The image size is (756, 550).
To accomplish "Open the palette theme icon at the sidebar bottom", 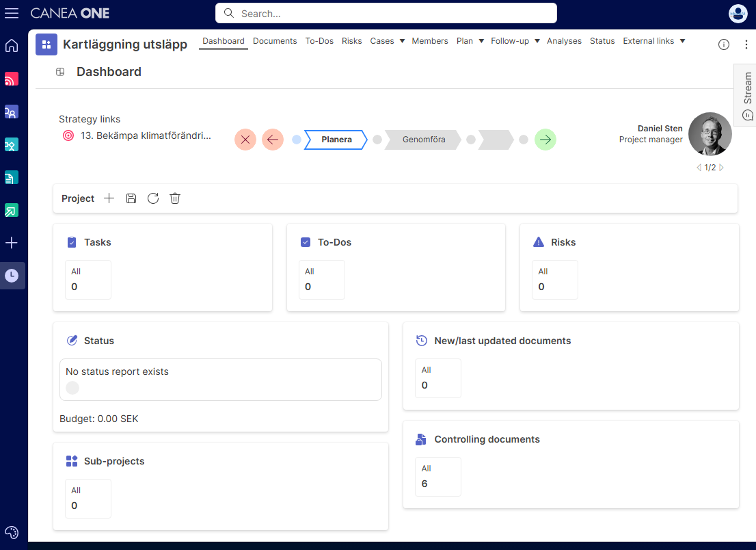I will (12, 533).
